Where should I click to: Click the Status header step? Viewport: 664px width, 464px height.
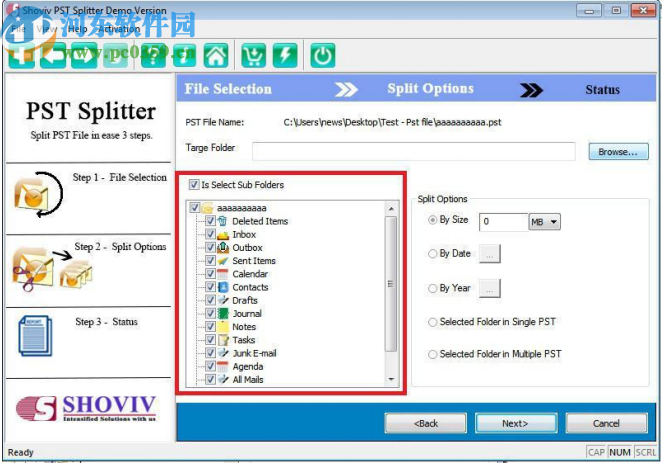pos(603,90)
